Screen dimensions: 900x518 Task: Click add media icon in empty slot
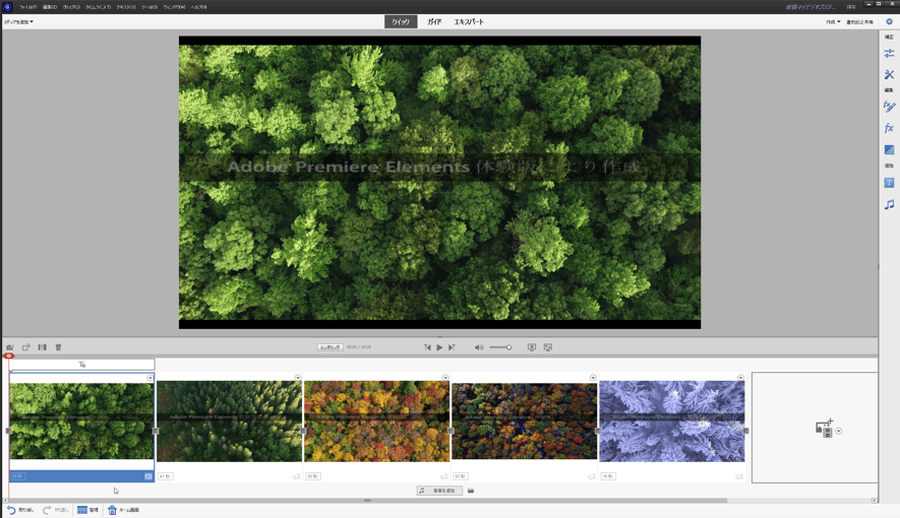pyautogui.click(x=824, y=429)
